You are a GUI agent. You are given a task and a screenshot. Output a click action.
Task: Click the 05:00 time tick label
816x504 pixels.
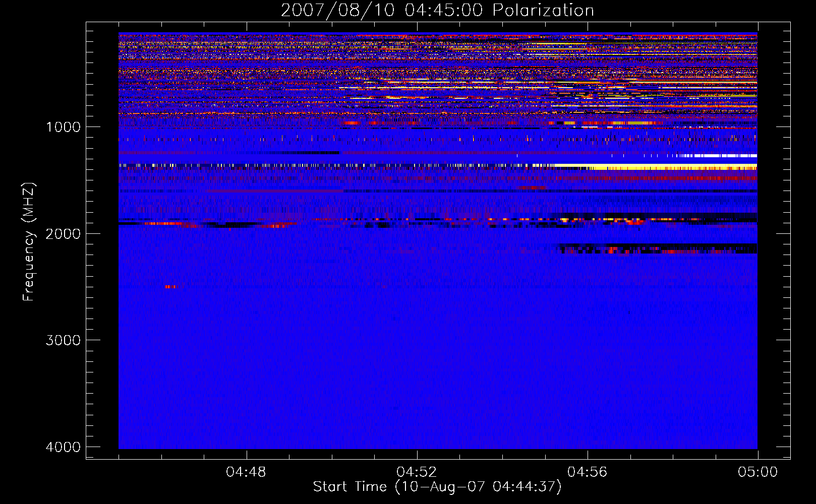pyautogui.click(x=757, y=472)
